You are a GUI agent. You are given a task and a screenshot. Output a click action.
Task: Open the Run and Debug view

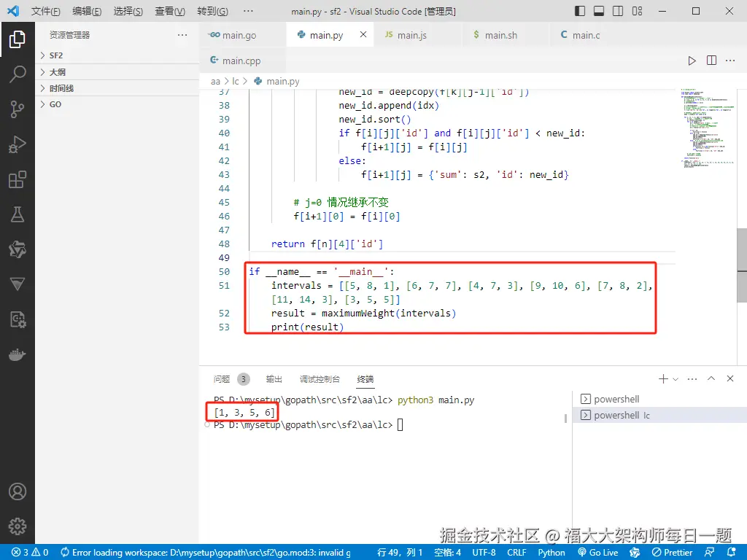18,144
